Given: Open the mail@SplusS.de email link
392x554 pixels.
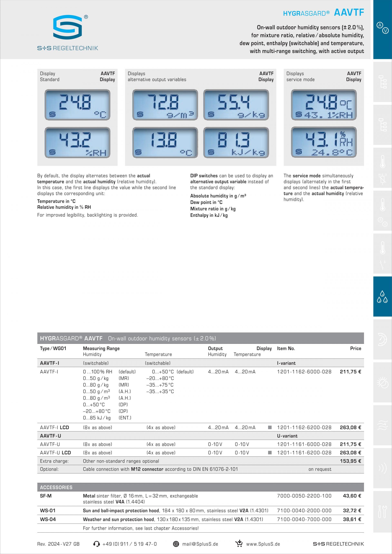Looking at the screenshot, I should coord(200,544).
